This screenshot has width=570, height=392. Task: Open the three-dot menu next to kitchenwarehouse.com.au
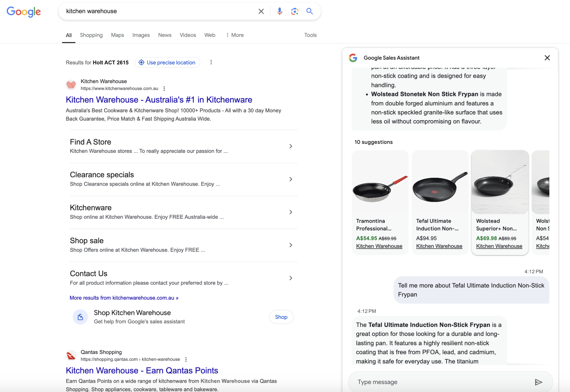(x=164, y=88)
